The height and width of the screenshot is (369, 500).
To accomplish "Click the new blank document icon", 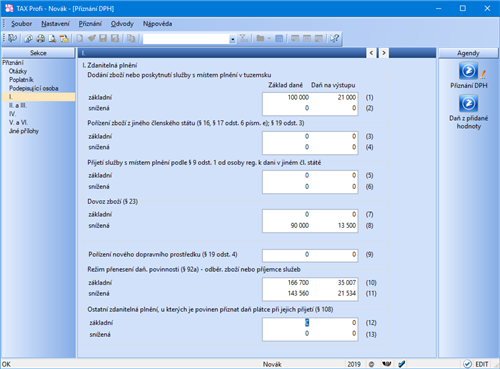I will (80, 39).
